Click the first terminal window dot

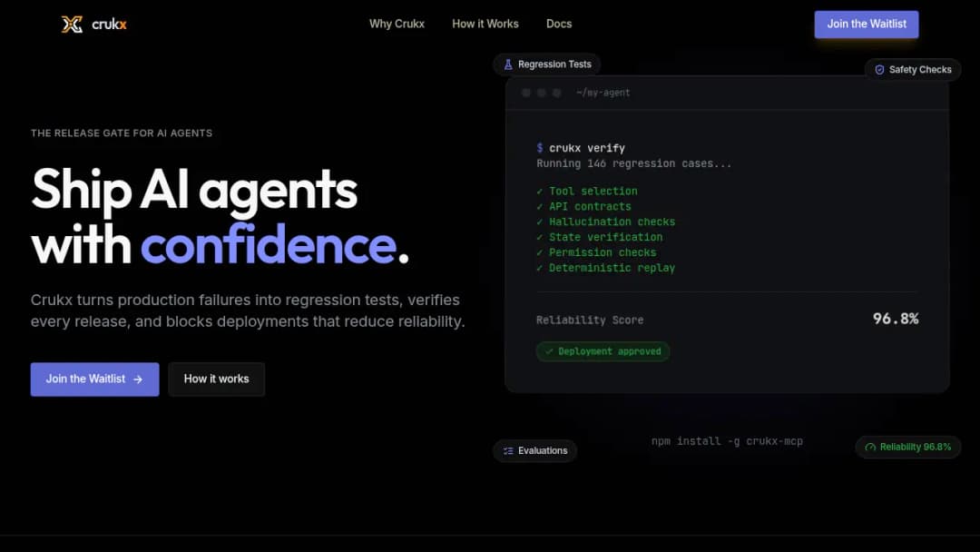(x=526, y=93)
